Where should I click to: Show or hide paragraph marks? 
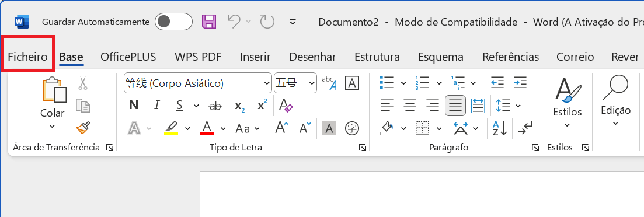click(525, 128)
